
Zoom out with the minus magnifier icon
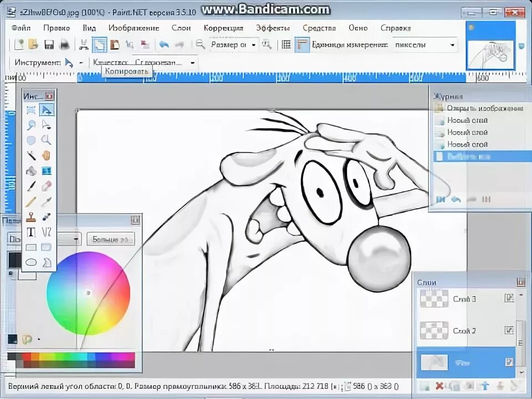coord(200,44)
